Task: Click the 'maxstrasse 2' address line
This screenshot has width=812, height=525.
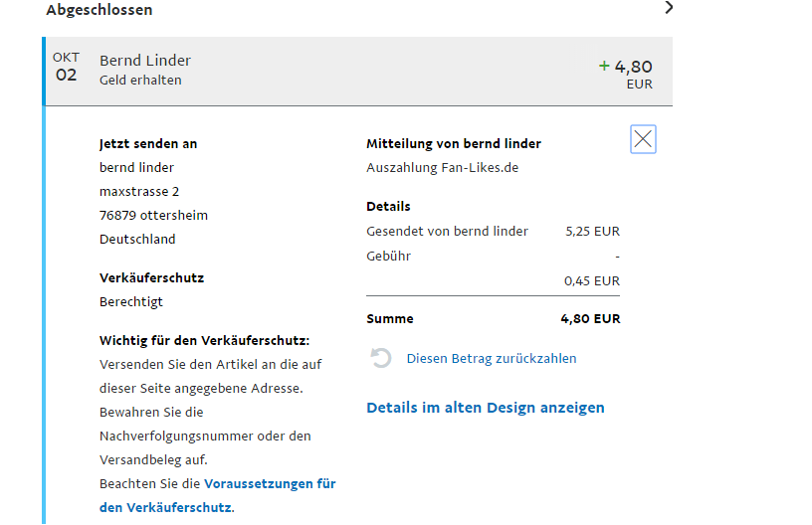Action: [x=139, y=191]
